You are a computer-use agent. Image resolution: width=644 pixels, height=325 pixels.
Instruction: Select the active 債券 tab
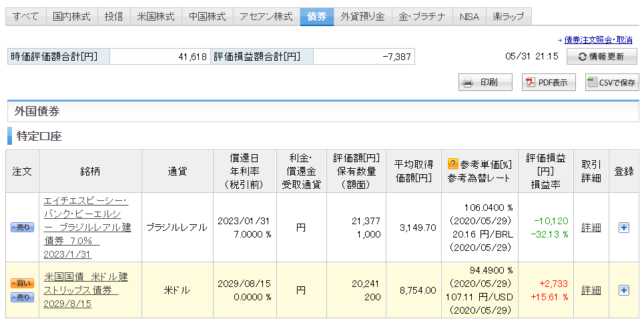[x=316, y=17]
